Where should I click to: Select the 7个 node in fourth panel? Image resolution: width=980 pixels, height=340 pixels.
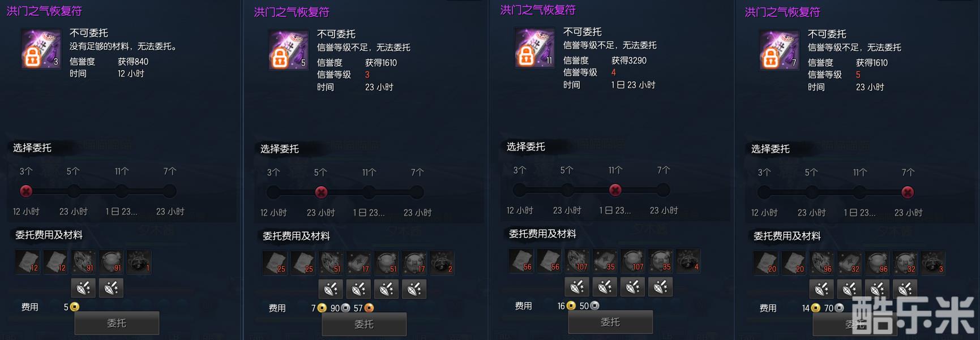pos(908,192)
